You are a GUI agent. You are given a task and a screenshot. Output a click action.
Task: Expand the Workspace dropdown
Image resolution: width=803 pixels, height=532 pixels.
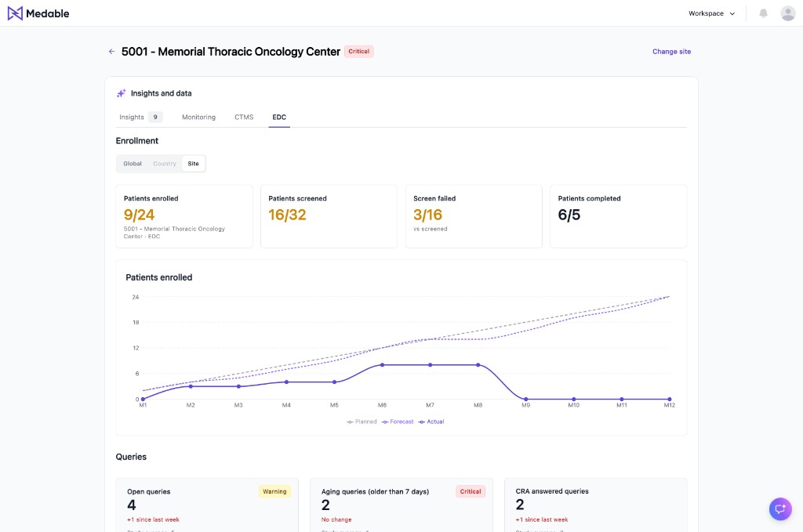tap(711, 13)
